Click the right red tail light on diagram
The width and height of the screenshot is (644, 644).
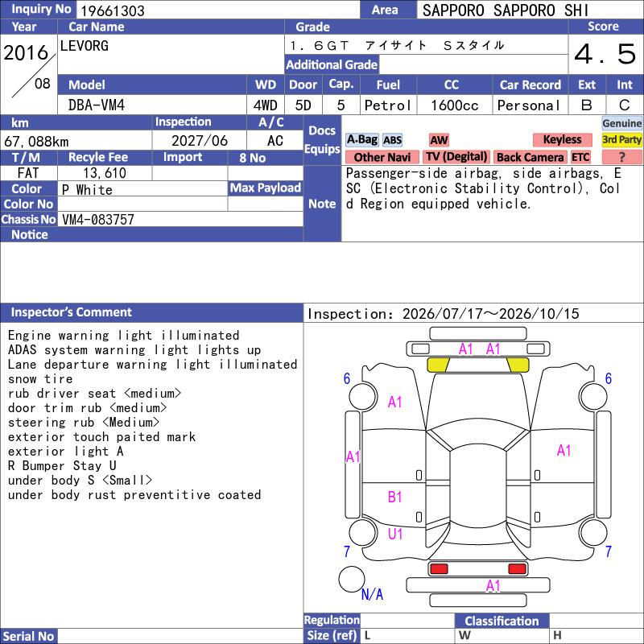coord(517,569)
